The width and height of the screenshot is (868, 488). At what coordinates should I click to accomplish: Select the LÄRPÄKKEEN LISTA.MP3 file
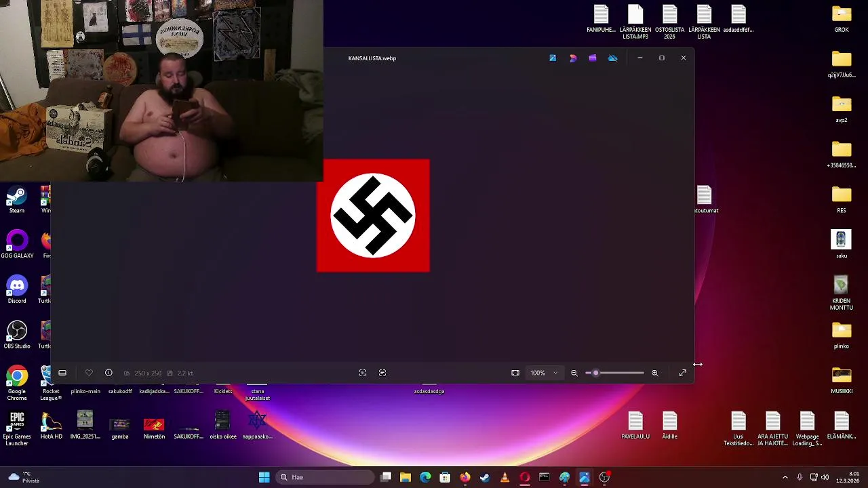click(635, 22)
